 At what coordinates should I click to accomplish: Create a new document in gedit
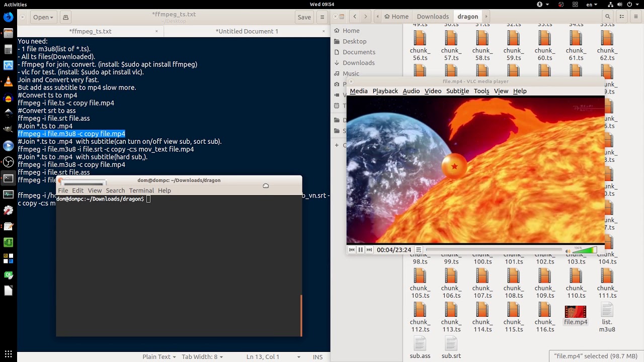[65, 17]
